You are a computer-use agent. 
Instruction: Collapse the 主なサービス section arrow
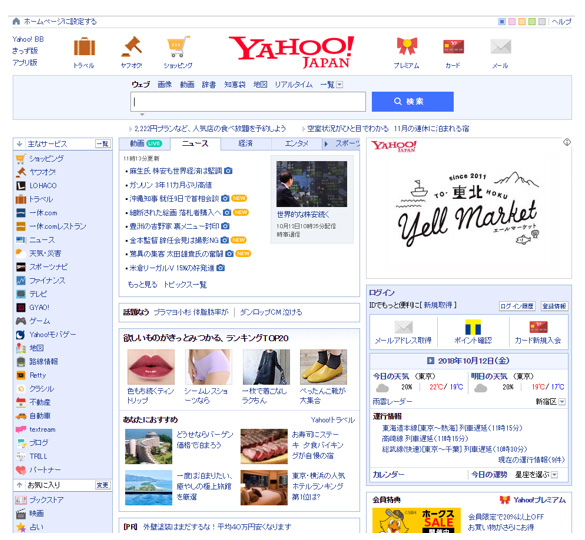(19, 144)
